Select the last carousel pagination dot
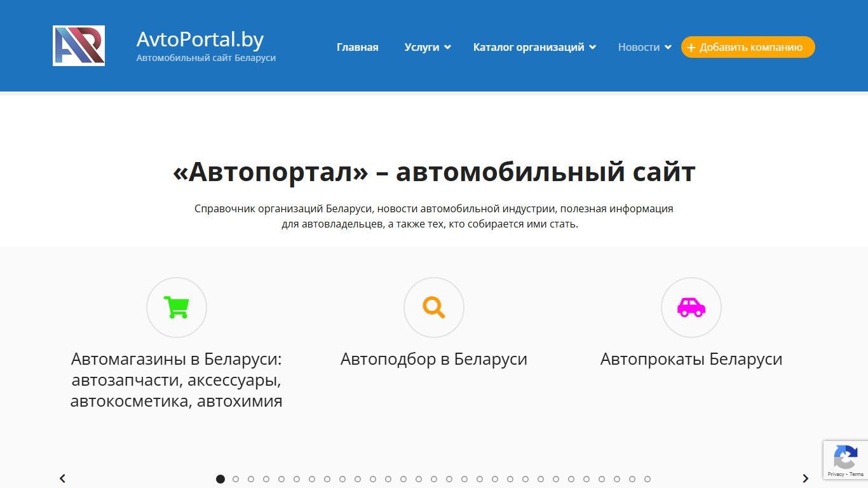 pyautogui.click(x=648, y=479)
